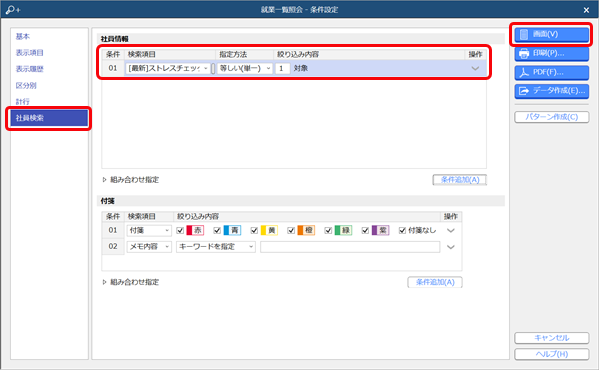The image size is (599, 370).
Task: Click the green 緑 color swatch
Action: click(x=343, y=231)
